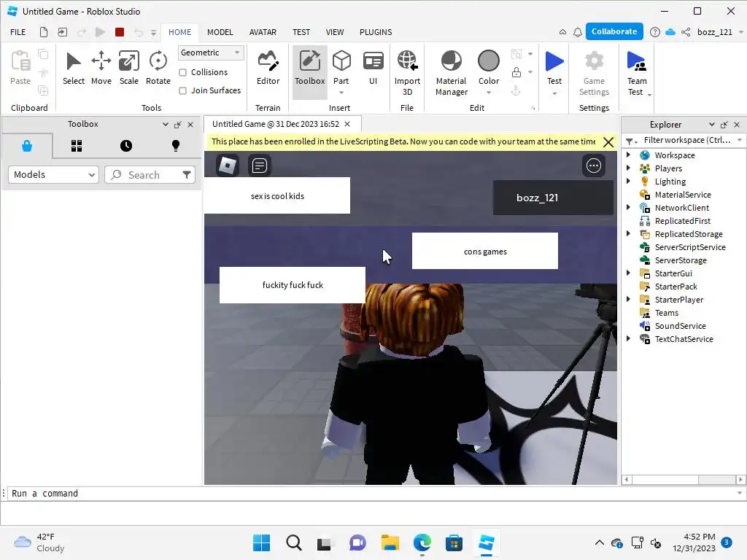This screenshot has height=560, width=747.
Task: Expand the TextChatService tree node
Action: (628, 338)
